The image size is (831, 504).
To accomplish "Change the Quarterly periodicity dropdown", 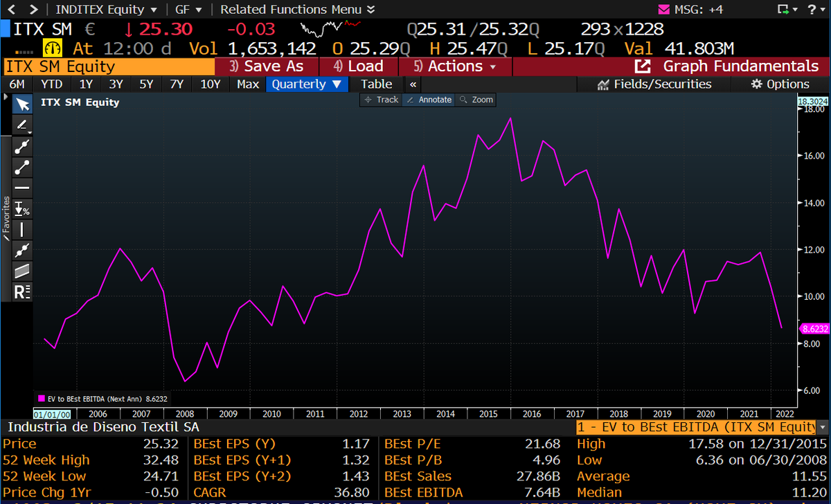I will click(307, 84).
